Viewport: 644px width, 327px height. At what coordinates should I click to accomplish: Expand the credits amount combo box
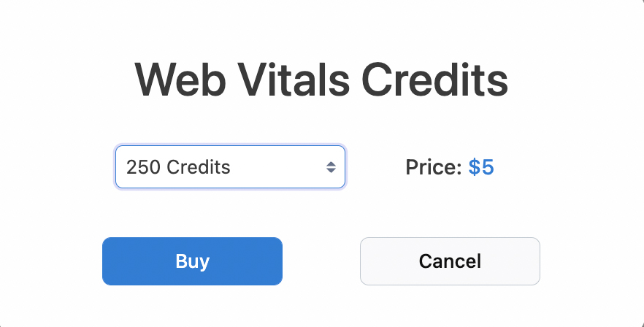[230, 167]
